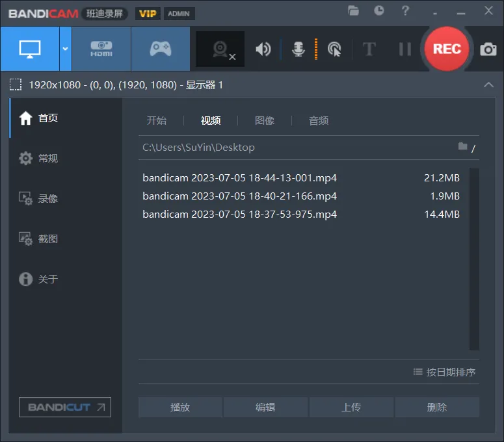This screenshot has height=442, width=504.
Task: Open the 截图 screenshot settings sidebar item
Action: pos(66,239)
